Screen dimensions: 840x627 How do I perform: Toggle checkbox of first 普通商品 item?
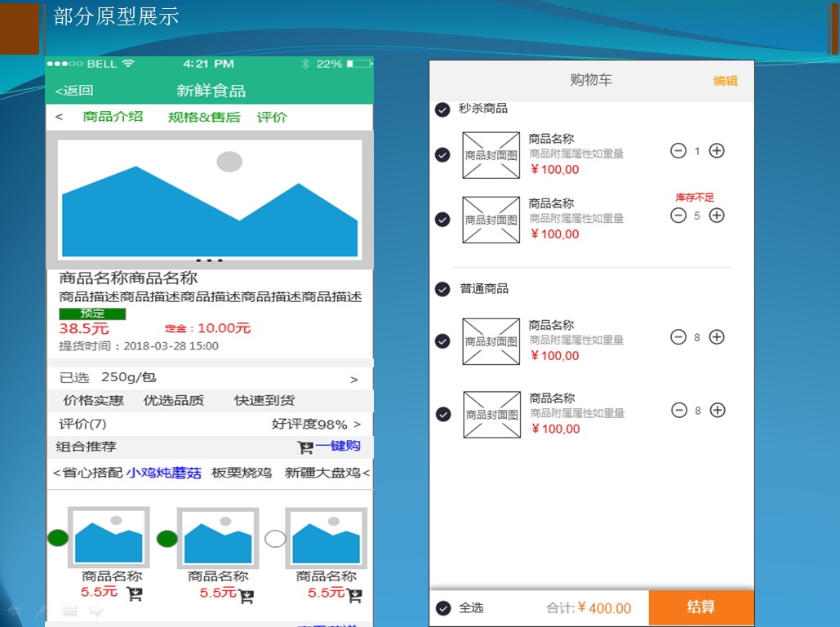[442, 341]
